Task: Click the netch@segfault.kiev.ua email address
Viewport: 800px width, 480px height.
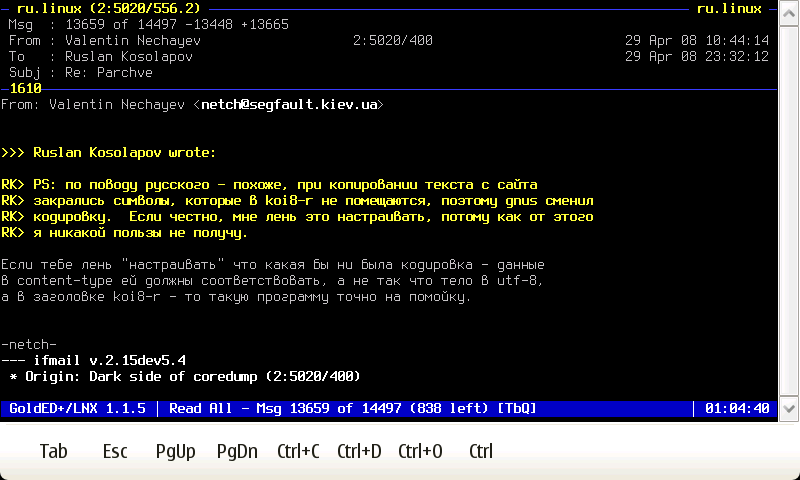Action: click(x=289, y=104)
